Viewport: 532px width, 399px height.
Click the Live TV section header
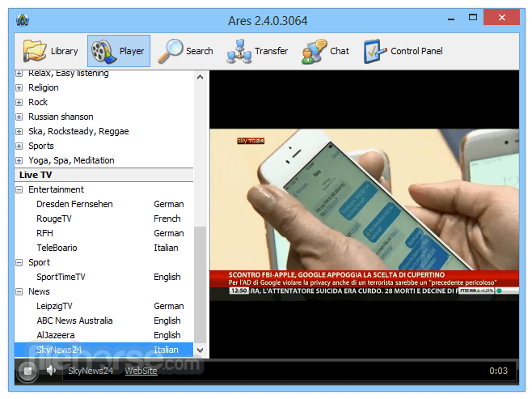point(103,175)
